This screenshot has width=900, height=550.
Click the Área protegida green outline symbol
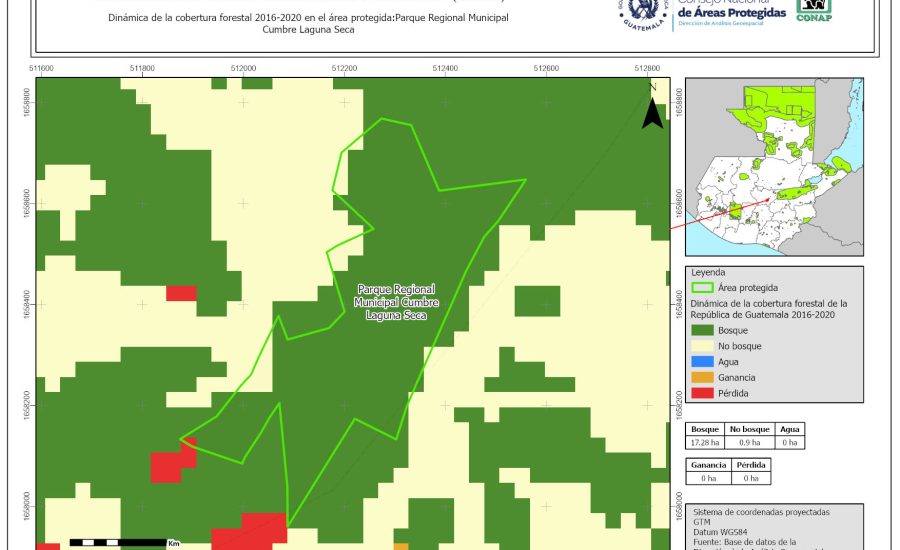pos(703,288)
